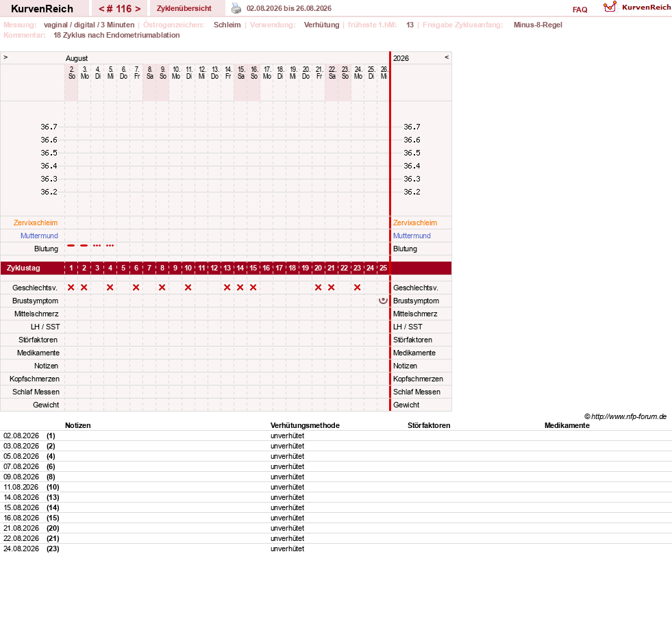Image resolution: width=672 pixels, height=630 pixels.
Task: Click the intercourse X mark on cycle day 20
Action: click(318, 288)
